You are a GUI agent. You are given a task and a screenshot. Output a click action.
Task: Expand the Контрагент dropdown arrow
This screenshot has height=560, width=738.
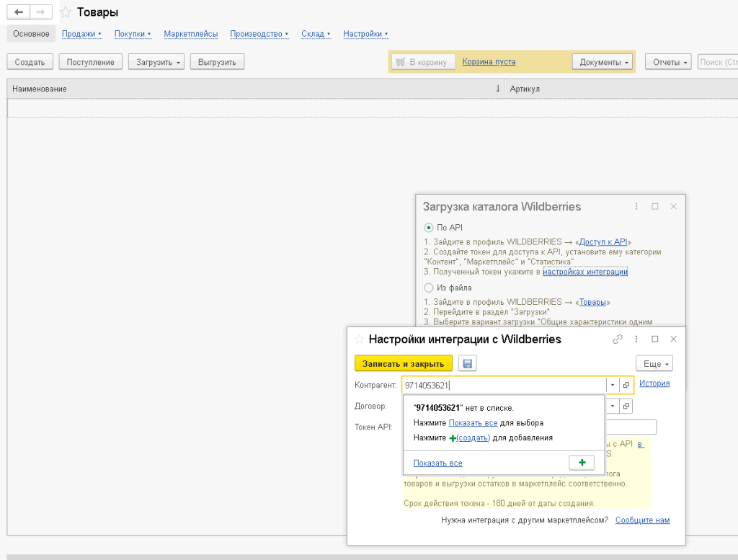tap(613, 385)
